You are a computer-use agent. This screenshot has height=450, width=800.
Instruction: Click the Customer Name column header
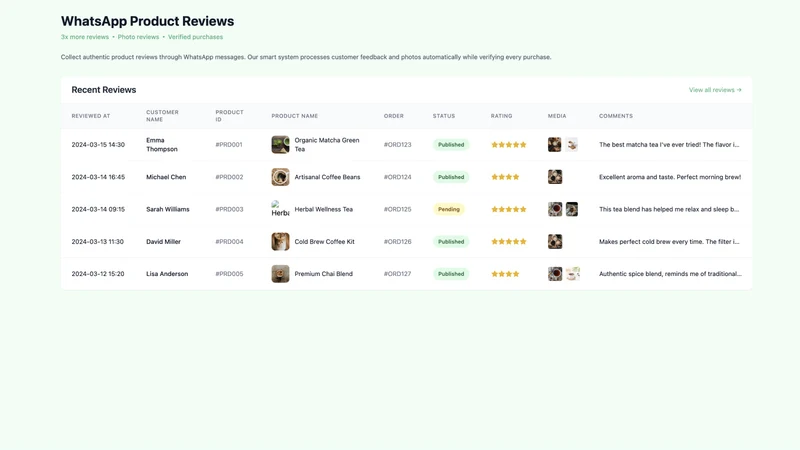click(162, 116)
